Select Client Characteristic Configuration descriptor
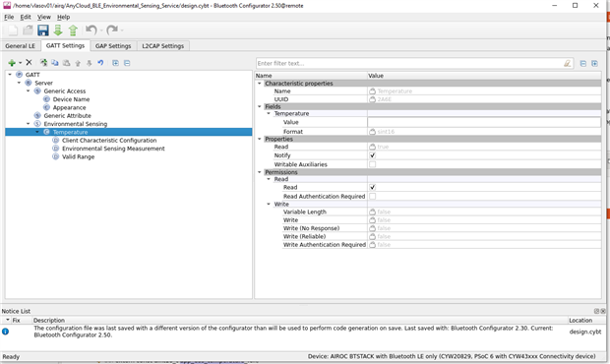 point(109,140)
